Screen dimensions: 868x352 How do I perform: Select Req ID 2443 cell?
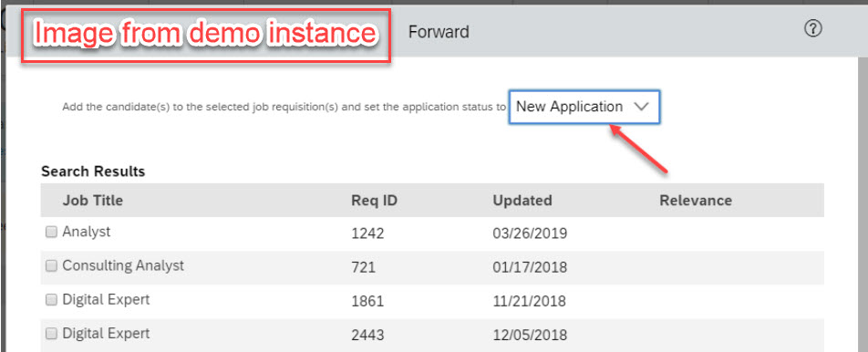coord(368,335)
